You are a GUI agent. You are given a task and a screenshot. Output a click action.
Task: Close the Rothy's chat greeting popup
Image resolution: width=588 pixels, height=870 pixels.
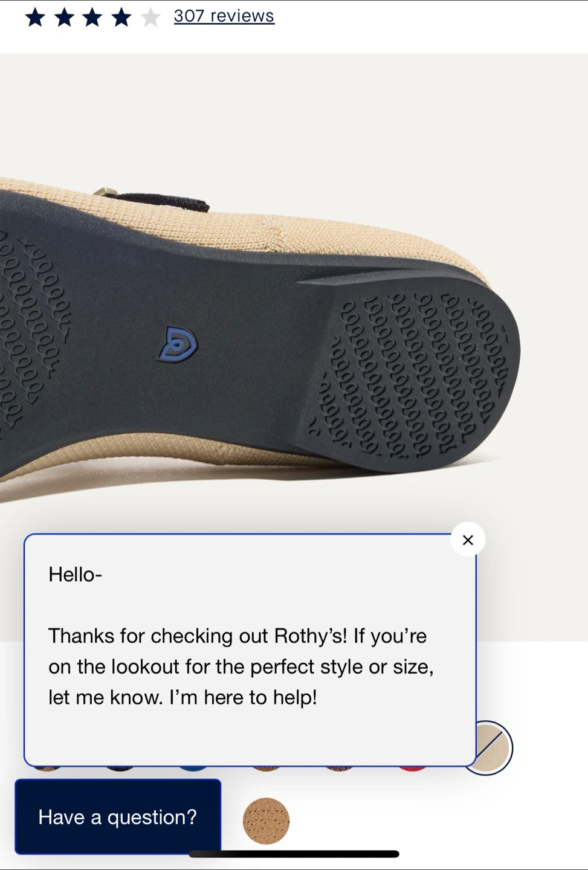coord(468,540)
